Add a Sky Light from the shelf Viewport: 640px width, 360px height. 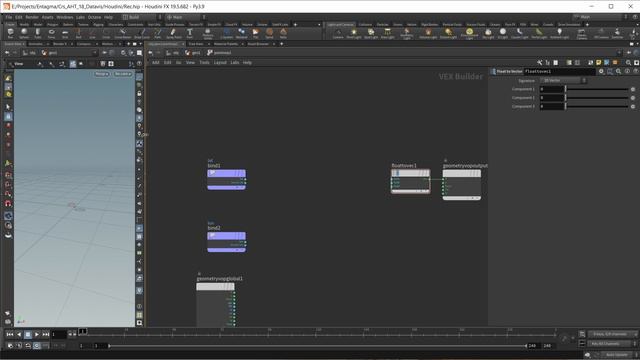[488, 33]
